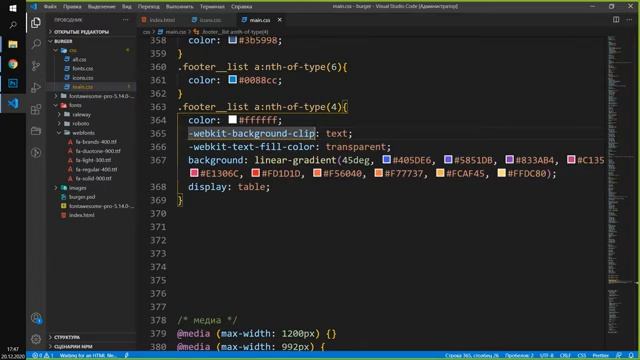Open the Extensions view
The image size is (640, 360).
click(36, 109)
